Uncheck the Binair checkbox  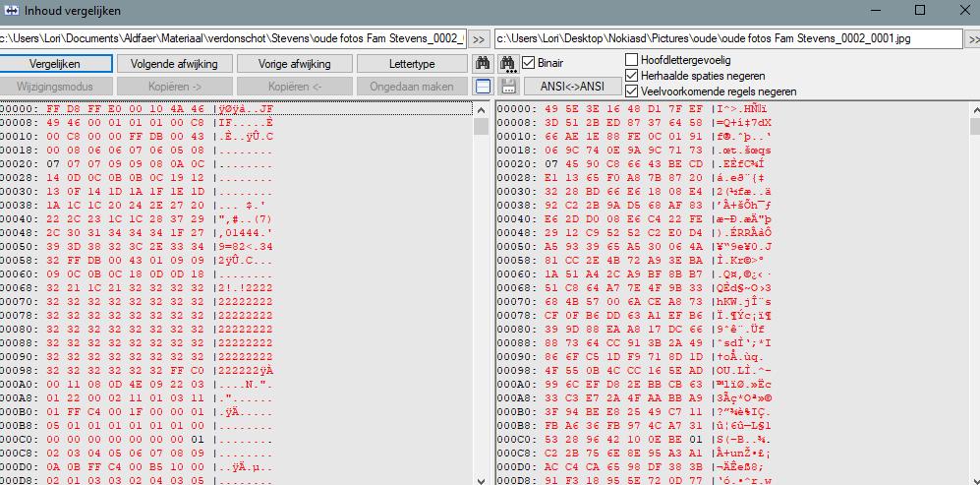(x=530, y=63)
